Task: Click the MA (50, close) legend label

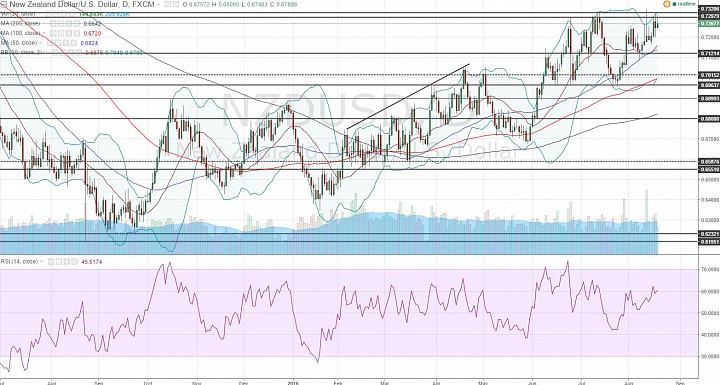Action: tap(19, 43)
